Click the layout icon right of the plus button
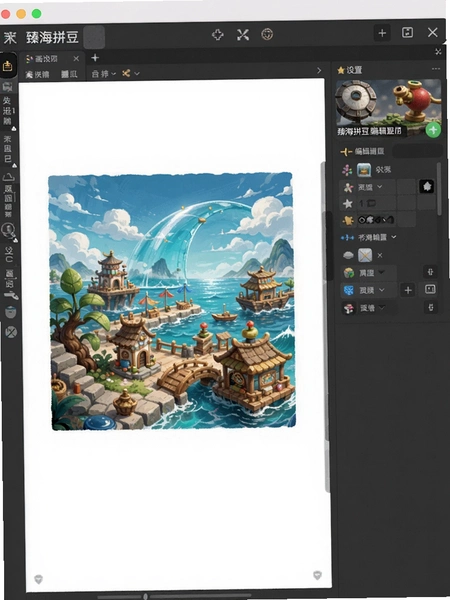This screenshot has width=450, height=600. (x=430, y=290)
